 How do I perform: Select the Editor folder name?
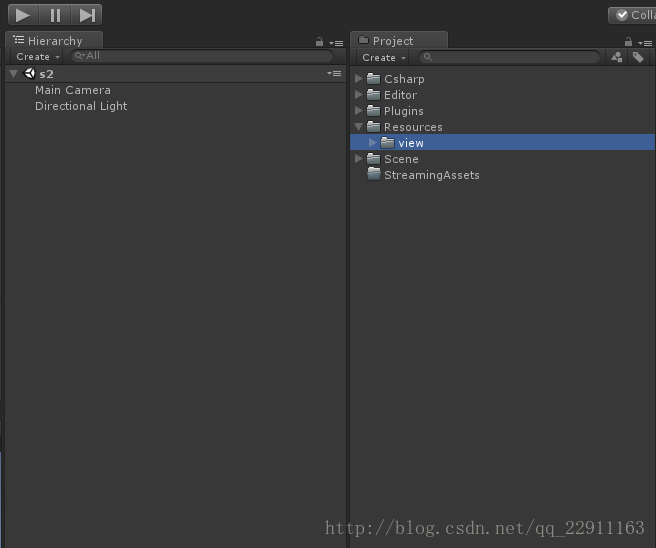point(400,95)
